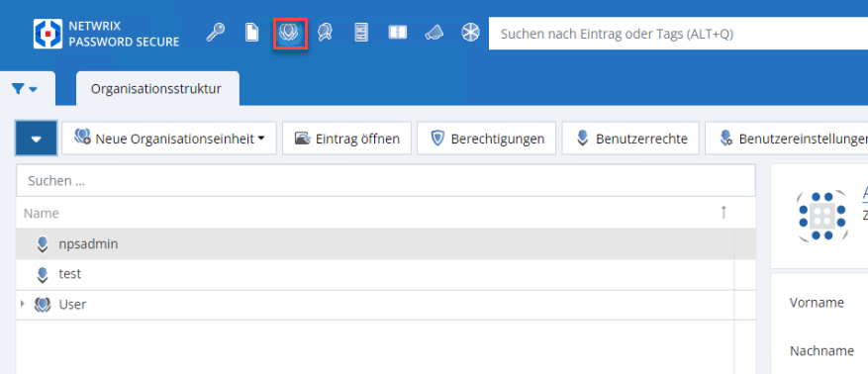Open the filter dropdown funnel
The width and height of the screenshot is (868, 374).
[x=25, y=88]
